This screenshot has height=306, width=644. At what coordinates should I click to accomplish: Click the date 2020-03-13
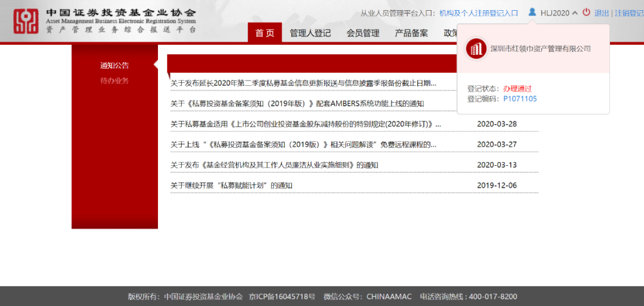[x=497, y=165]
